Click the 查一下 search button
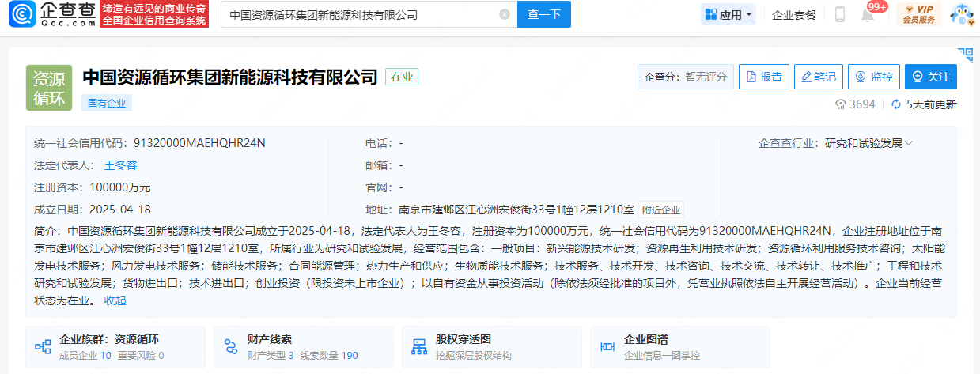 tap(544, 14)
